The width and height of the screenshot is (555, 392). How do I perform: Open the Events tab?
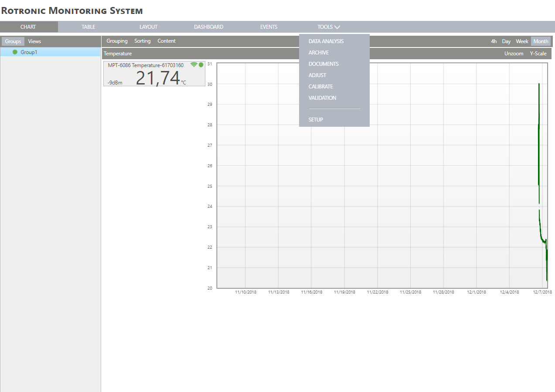[x=269, y=27]
